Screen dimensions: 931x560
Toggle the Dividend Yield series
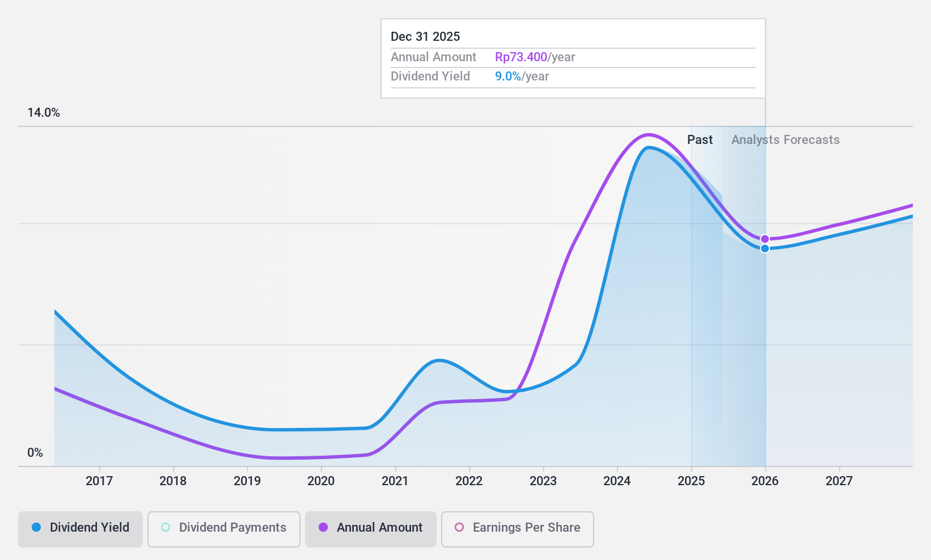tap(80, 529)
